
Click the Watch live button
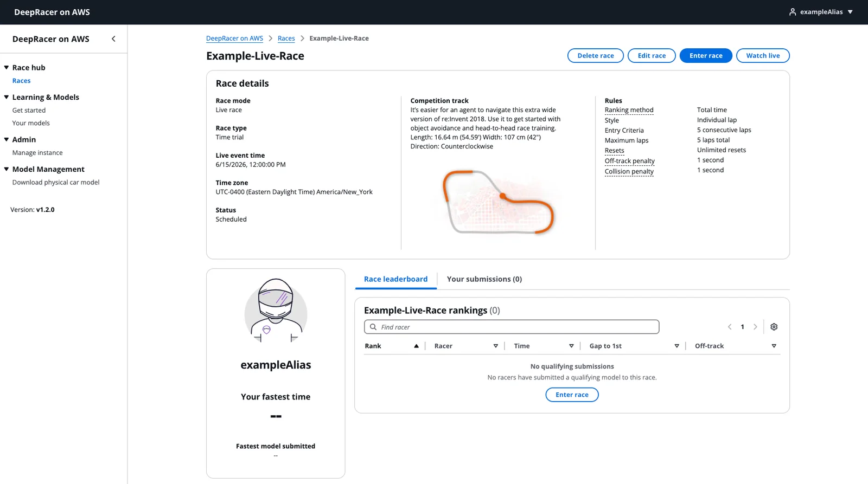[x=763, y=56]
